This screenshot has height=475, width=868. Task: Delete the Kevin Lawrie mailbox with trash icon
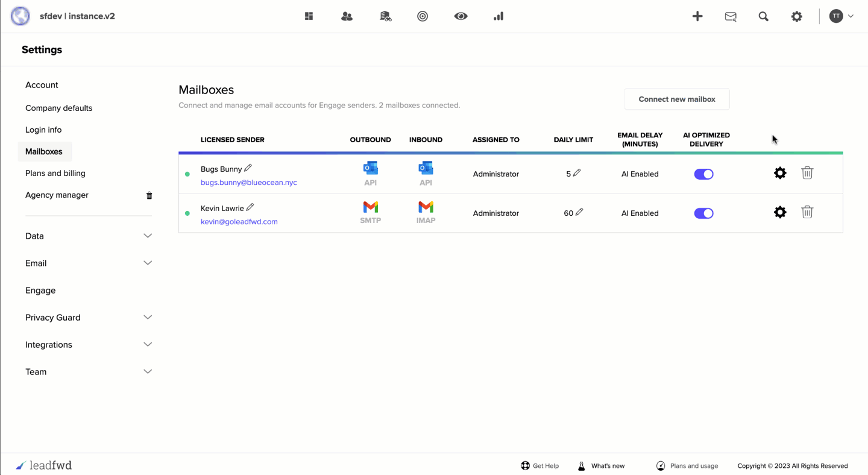[x=807, y=212]
